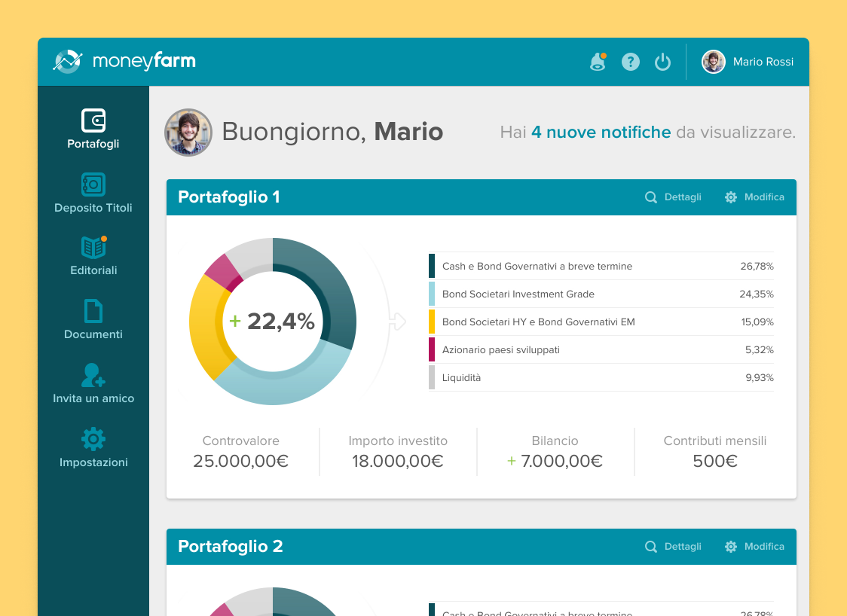Click Modifica for Portafoglio 2
847x616 pixels.
pos(764,547)
